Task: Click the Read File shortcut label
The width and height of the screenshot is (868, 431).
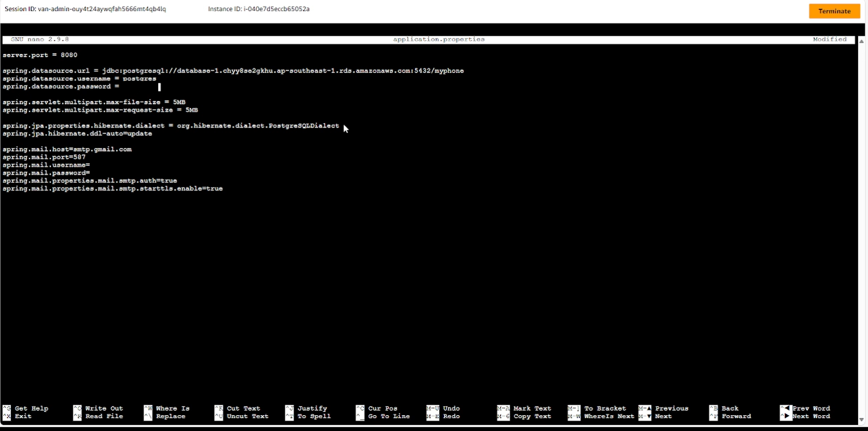Action: [104, 416]
